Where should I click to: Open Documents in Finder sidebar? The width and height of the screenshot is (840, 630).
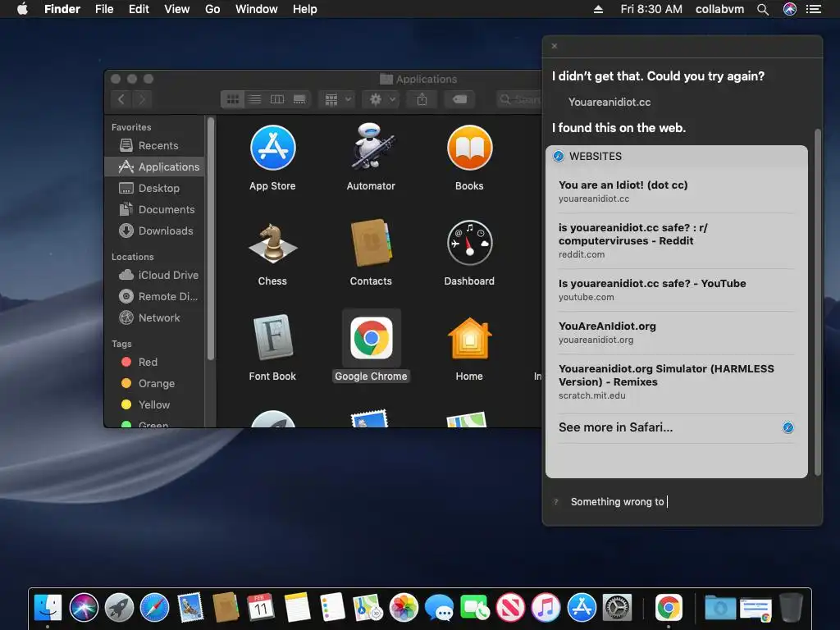click(154, 209)
